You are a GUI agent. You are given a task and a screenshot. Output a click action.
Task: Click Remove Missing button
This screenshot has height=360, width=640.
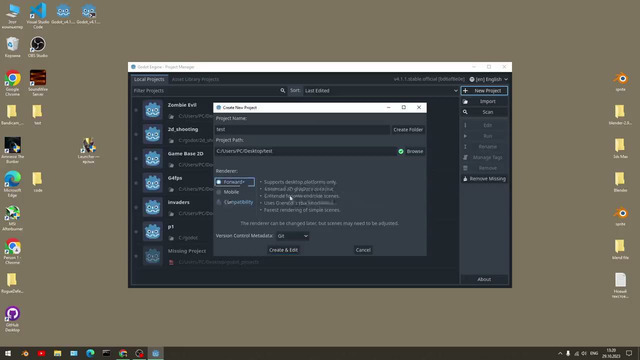[484, 179]
